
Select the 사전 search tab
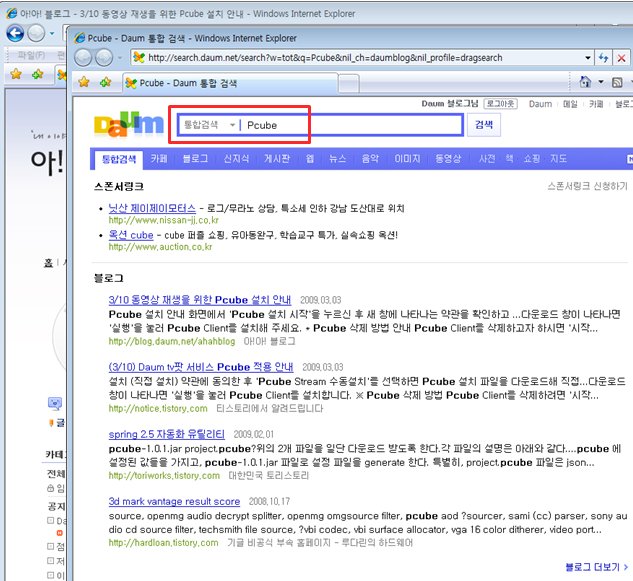(487, 159)
